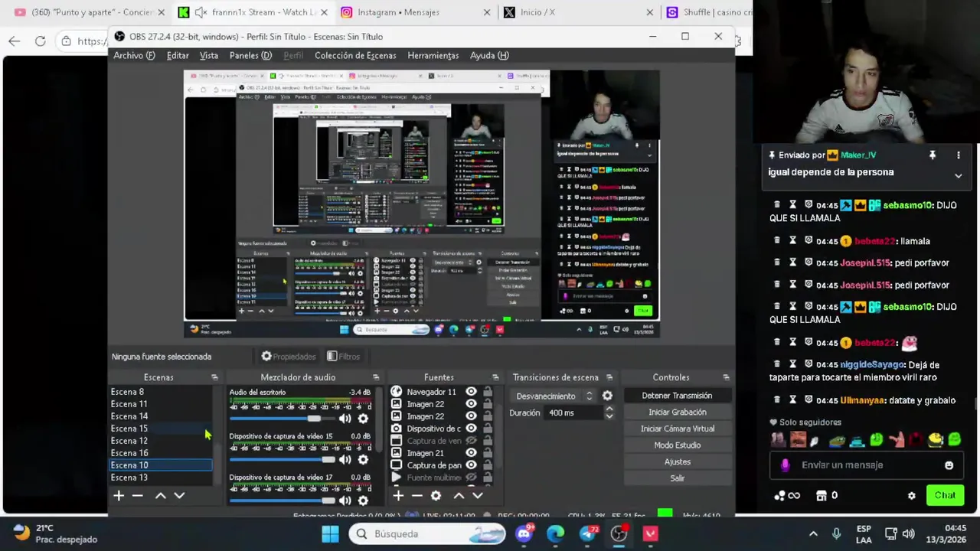This screenshot has height=551, width=980.
Task: Open the Archivo menu in OBS
Action: [x=134, y=55]
